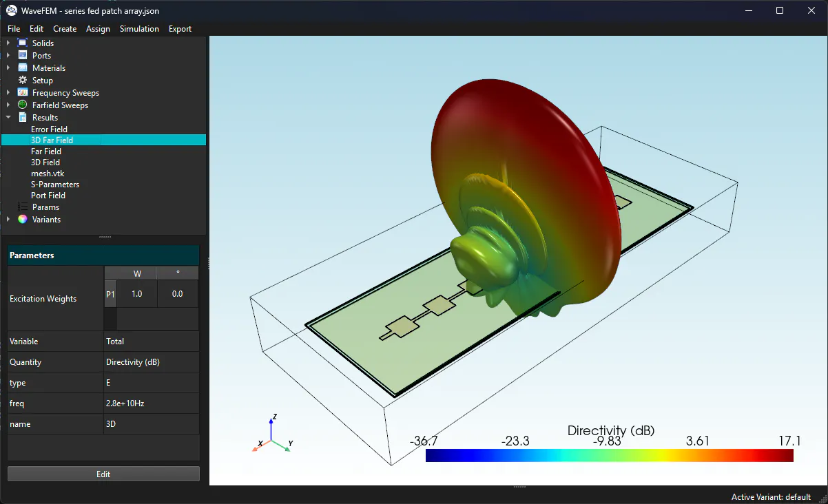Click the Variants color wheel icon

pos(23,219)
